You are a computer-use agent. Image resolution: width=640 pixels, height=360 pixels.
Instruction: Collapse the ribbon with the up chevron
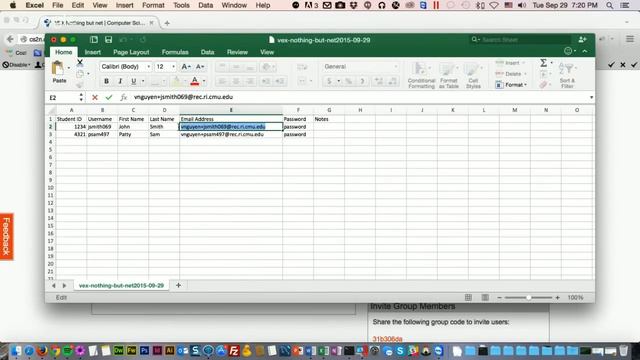(x=585, y=51)
